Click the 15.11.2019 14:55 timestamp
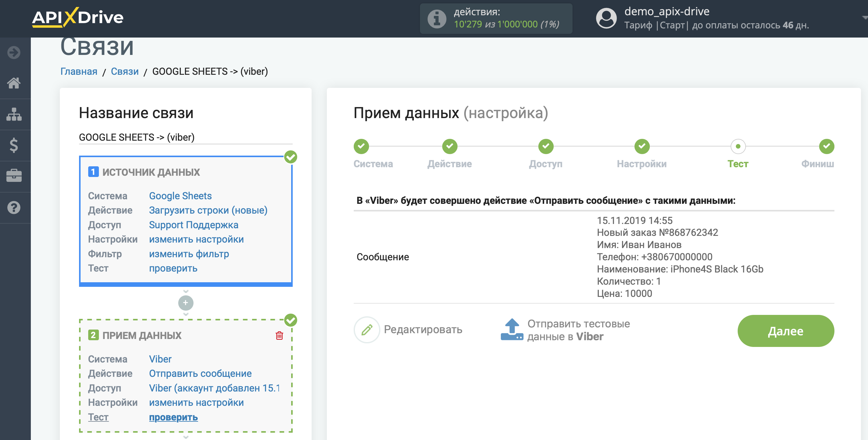 pyautogui.click(x=635, y=220)
